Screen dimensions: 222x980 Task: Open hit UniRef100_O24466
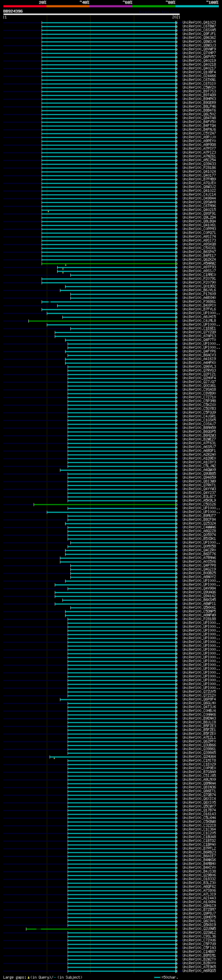click(x=199, y=76)
